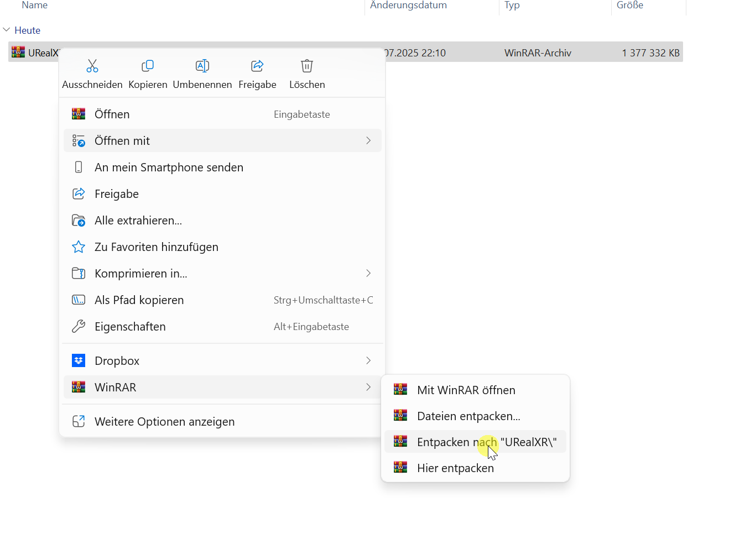Choose Dateien entpacken... entry
Screen dimensions: 750x560
468,416
